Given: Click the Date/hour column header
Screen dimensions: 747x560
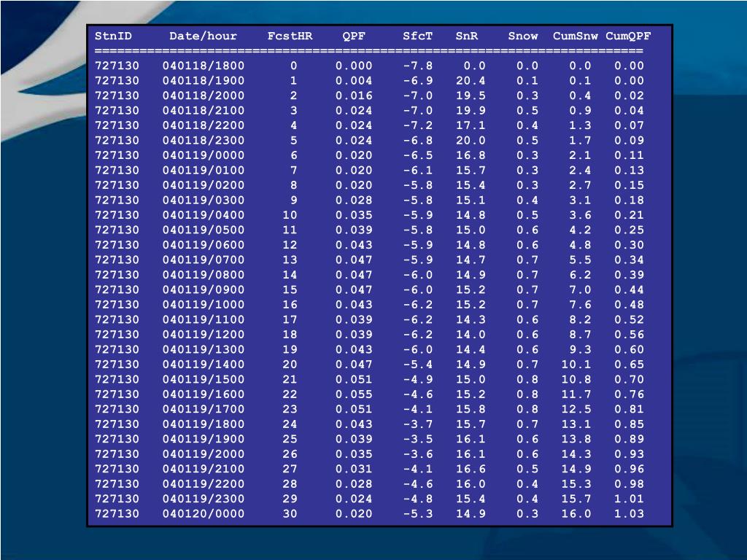Looking at the screenshot, I should point(203,36).
